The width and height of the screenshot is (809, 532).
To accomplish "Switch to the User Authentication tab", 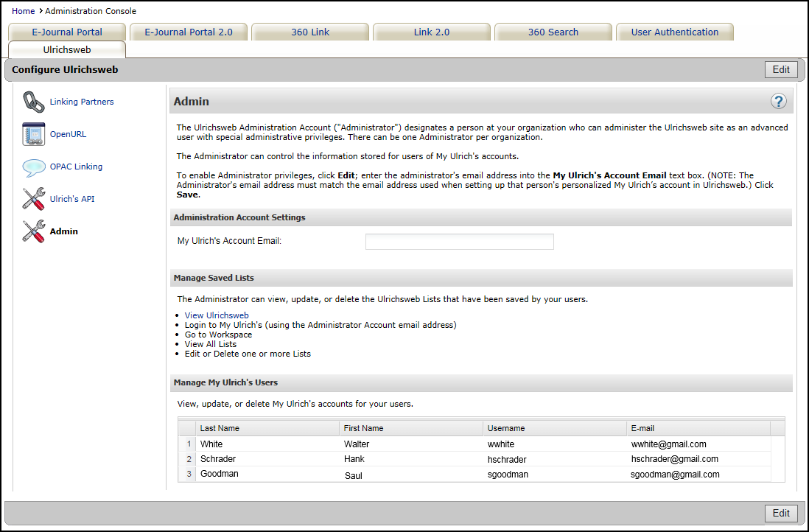I will [x=675, y=32].
